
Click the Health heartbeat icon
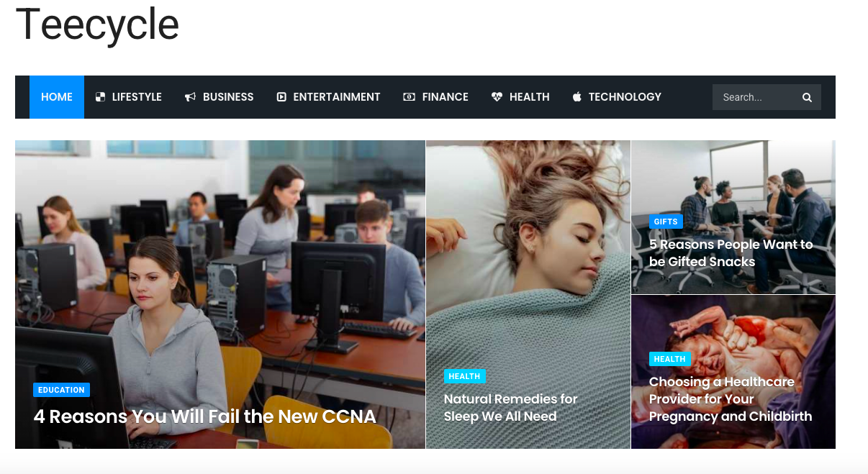(497, 97)
